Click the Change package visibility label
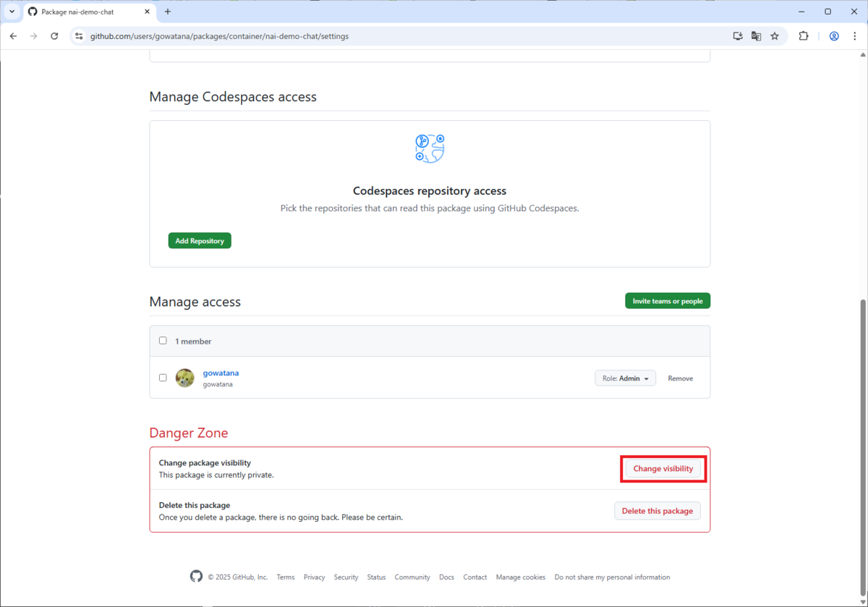The width and height of the screenshot is (868, 607). (205, 463)
